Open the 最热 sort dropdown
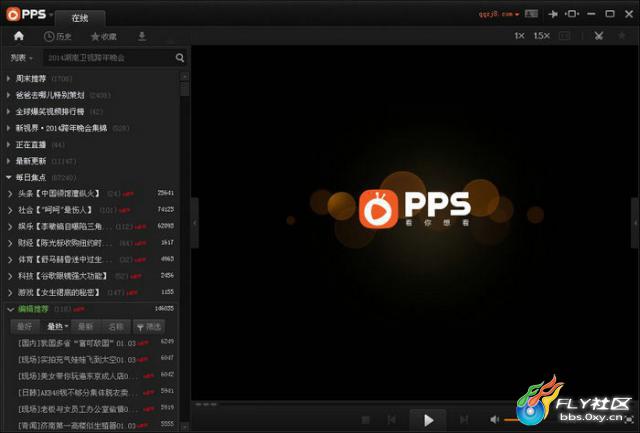 [x=56, y=327]
